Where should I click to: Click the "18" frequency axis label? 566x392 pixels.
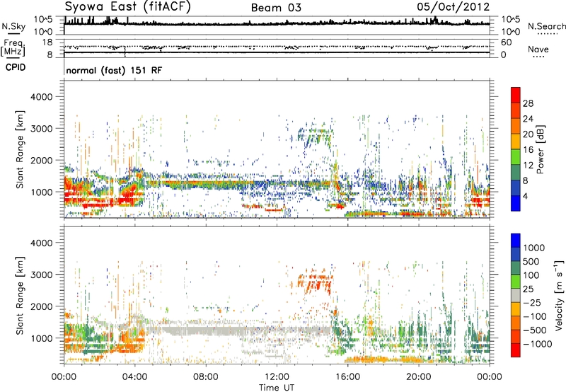(x=47, y=42)
